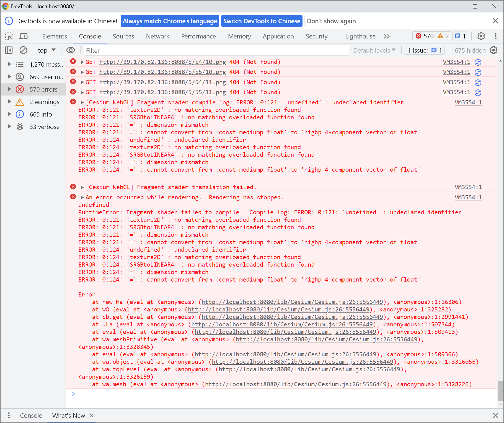504x423 pixels.
Task: Open the 5/54/10.png URL link
Action: pos(162,62)
